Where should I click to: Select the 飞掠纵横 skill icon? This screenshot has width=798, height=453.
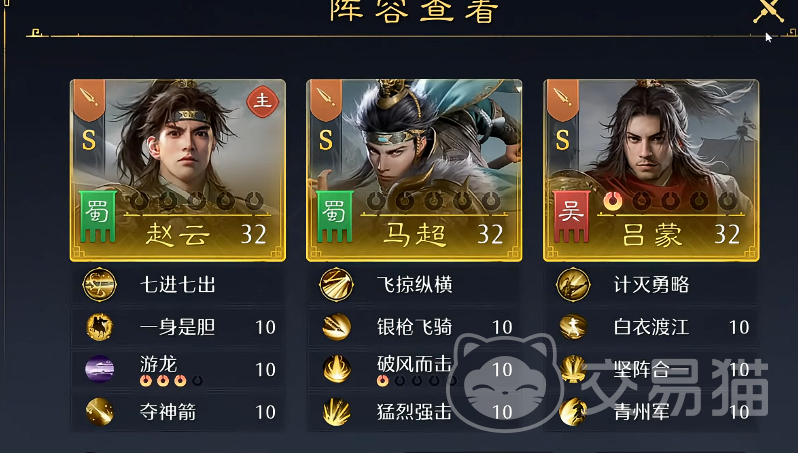[336, 285]
